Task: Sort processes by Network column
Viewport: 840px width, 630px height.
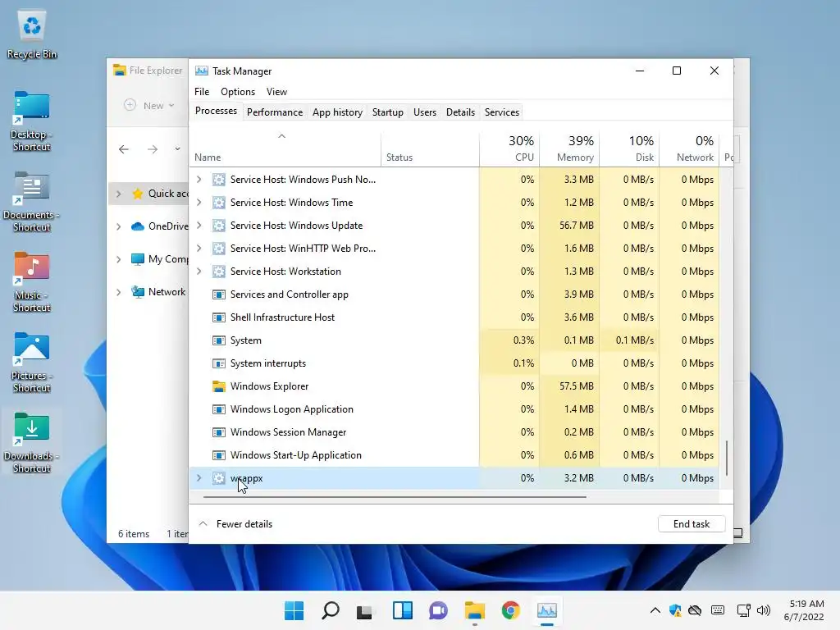Action: pos(689,148)
